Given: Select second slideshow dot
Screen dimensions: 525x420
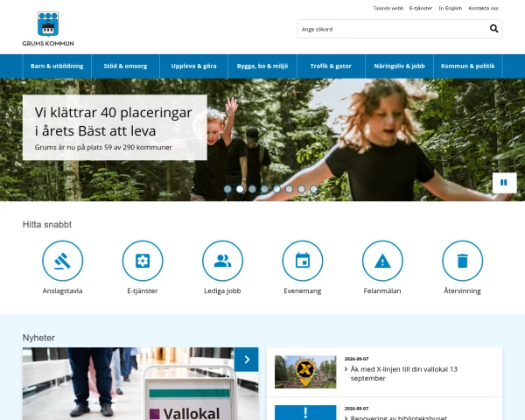Looking at the screenshot, I should pos(240,189).
